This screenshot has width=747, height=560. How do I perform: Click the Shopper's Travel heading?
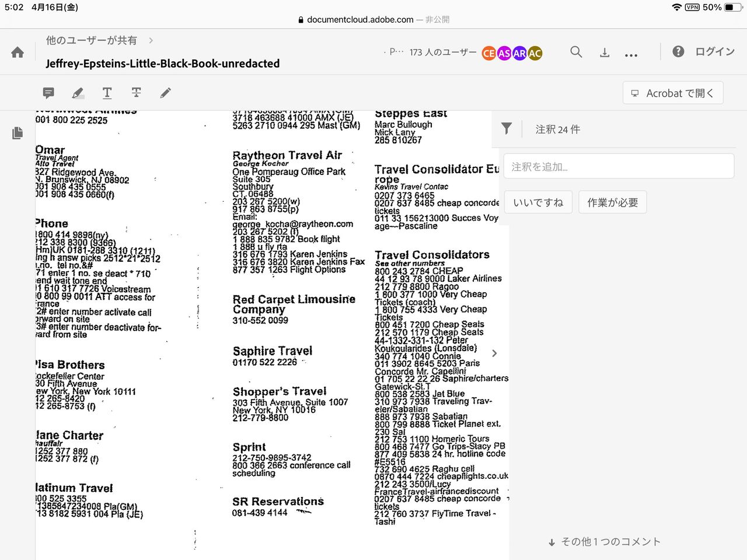[280, 391]
